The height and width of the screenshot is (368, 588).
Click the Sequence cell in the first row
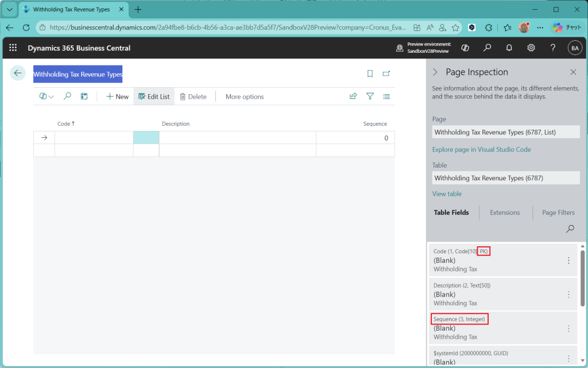point(355,138)
